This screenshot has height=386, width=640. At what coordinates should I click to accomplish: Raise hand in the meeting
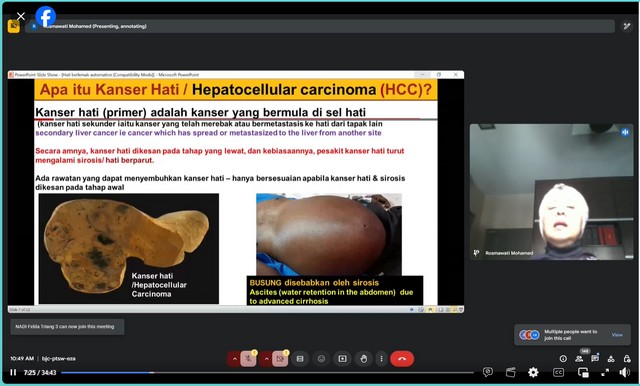point(363,359)
